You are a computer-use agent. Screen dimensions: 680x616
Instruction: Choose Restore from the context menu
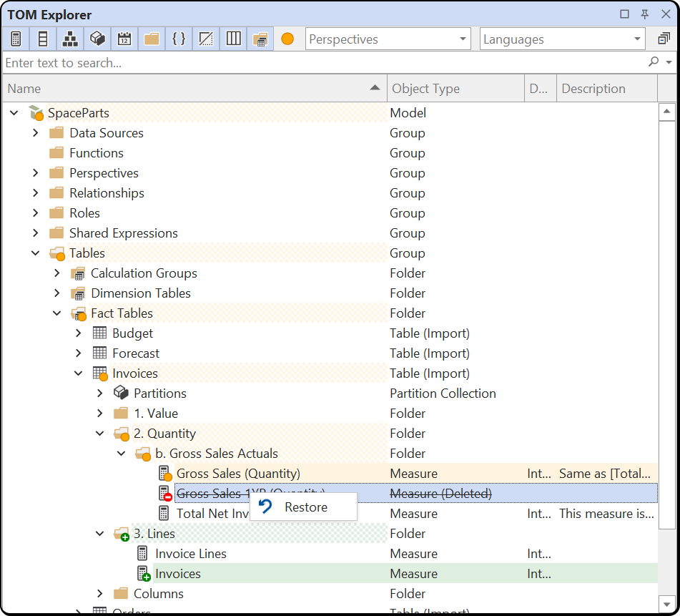[304, 507]
